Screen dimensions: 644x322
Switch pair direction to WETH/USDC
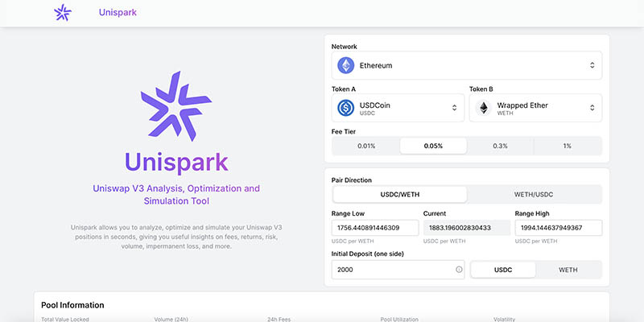click(x=535, y=194)
